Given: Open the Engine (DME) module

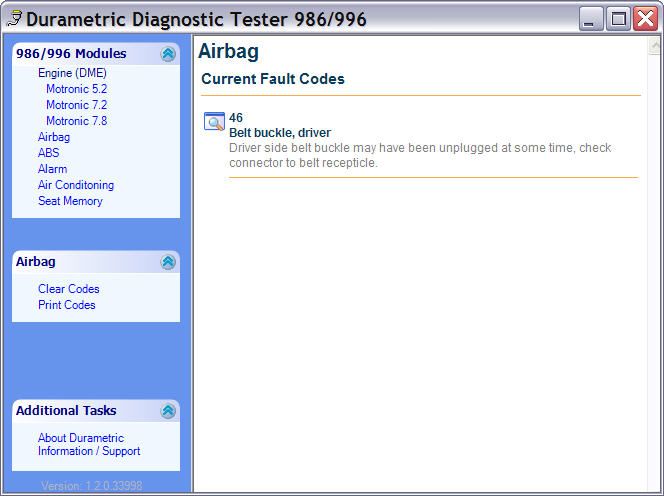Looking at the screenshot, I should coord(72,73).
